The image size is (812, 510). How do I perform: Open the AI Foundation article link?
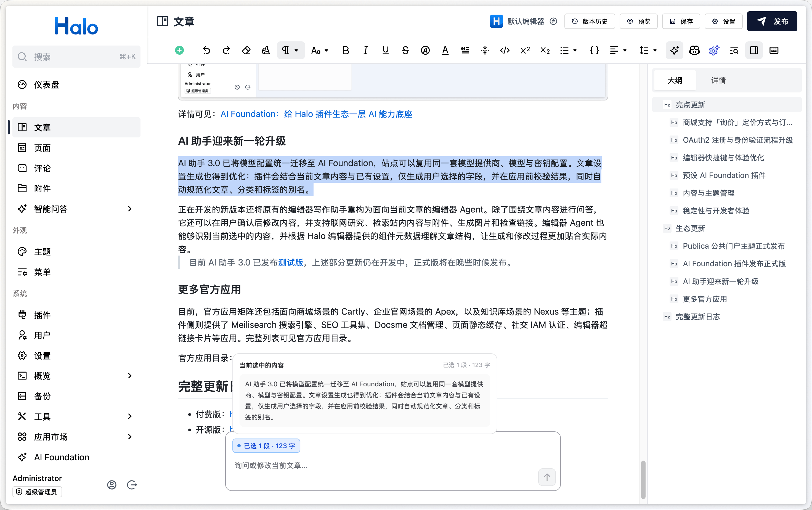click(x=316, y=114)
